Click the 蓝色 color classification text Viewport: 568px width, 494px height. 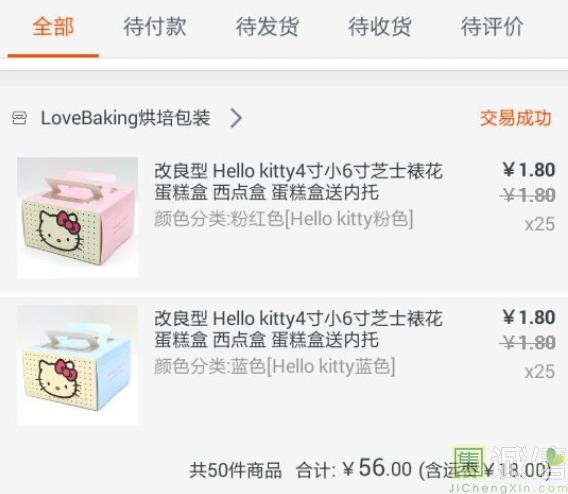pos(275,366)
